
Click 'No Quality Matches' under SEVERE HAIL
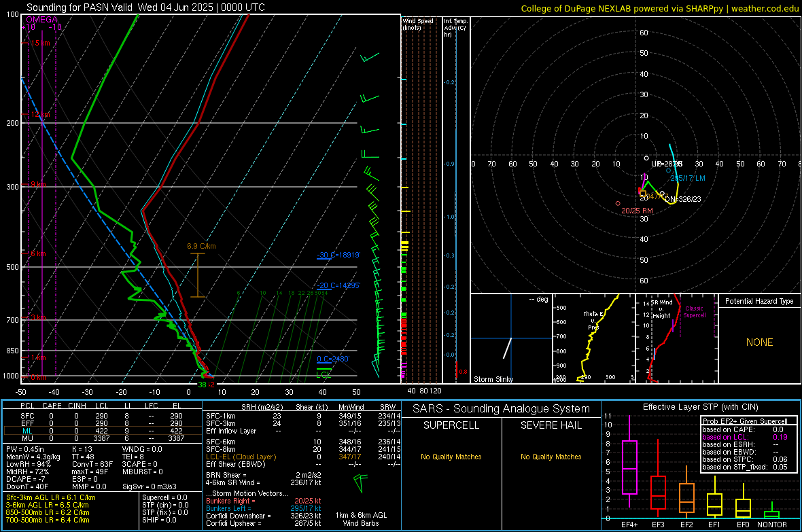(x=551, y=457)
